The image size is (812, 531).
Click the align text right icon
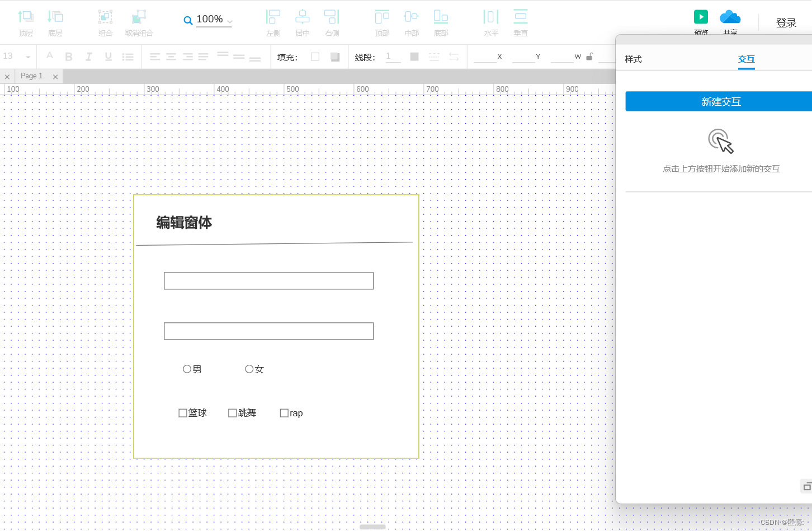point(188,57)
